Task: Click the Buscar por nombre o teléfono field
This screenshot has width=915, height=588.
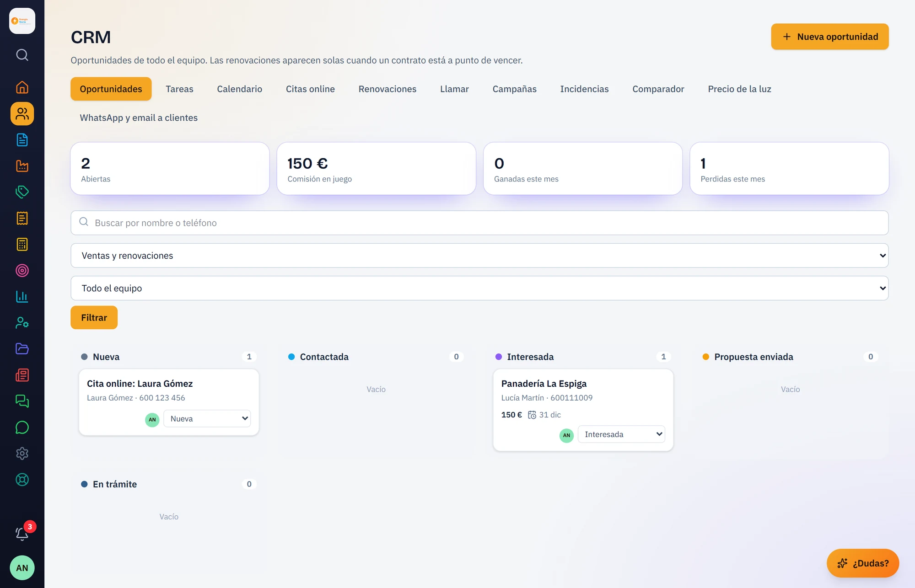Action: coord(479,223)
